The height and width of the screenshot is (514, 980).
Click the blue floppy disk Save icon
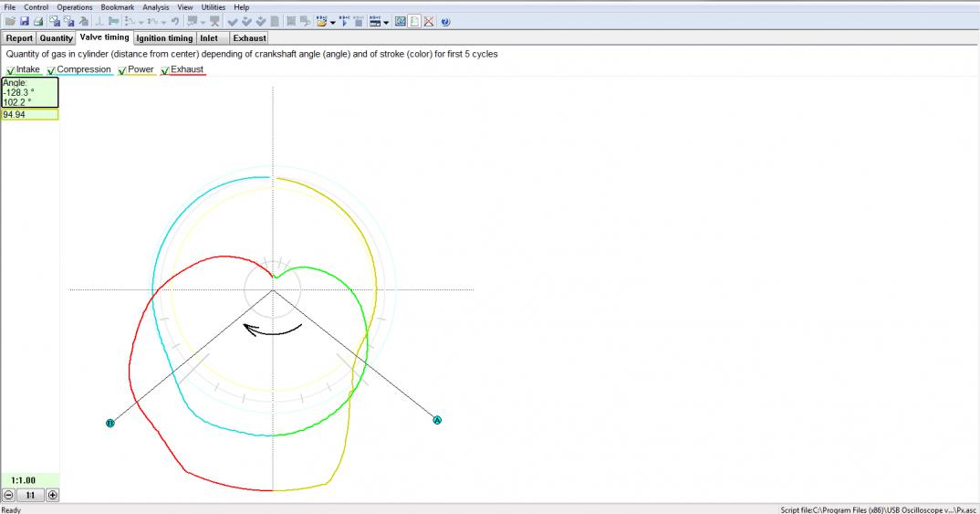pos(24,21)
